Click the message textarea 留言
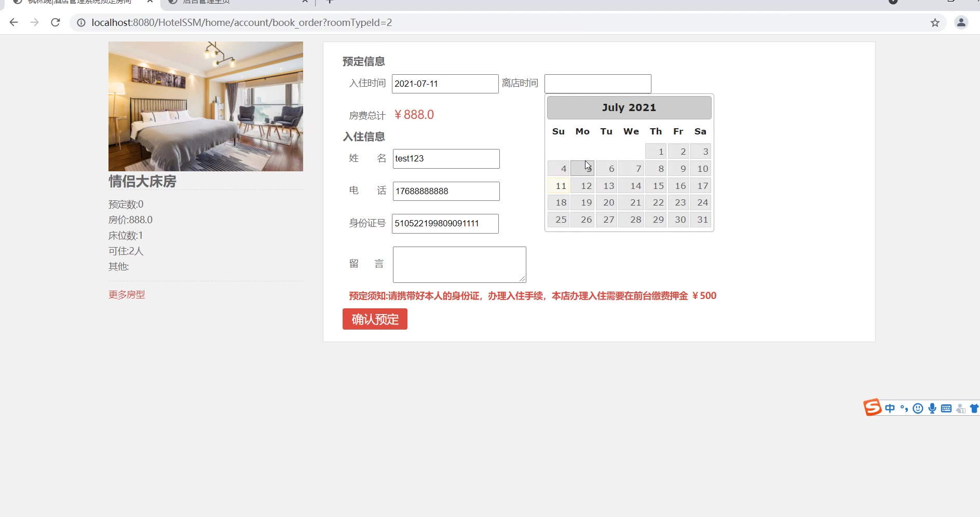 pyautogui.click(x=459, y=264)
